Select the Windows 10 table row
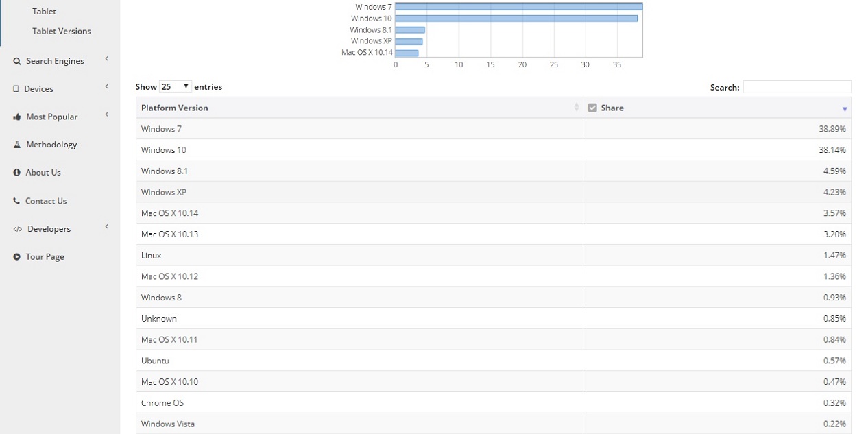The height and width of the screenshot is (434, 868). (x=494, y=150)
